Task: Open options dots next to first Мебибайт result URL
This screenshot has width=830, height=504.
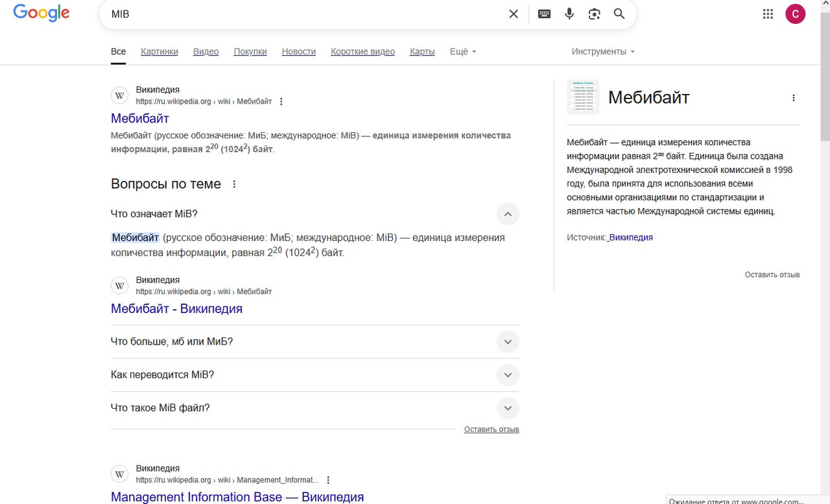Action: [x=281, y=102]
